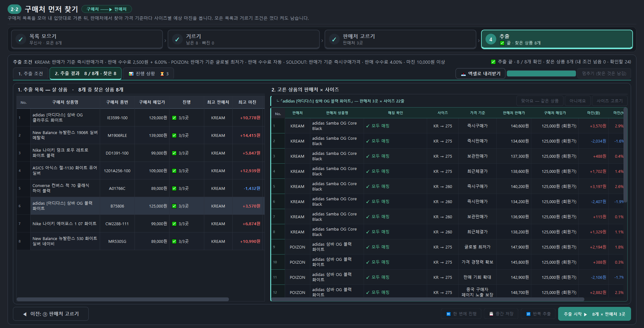644x328 pixels.
Task: Click horizontal scrollbar under 추출 목록 table
Action: (122, 299)
